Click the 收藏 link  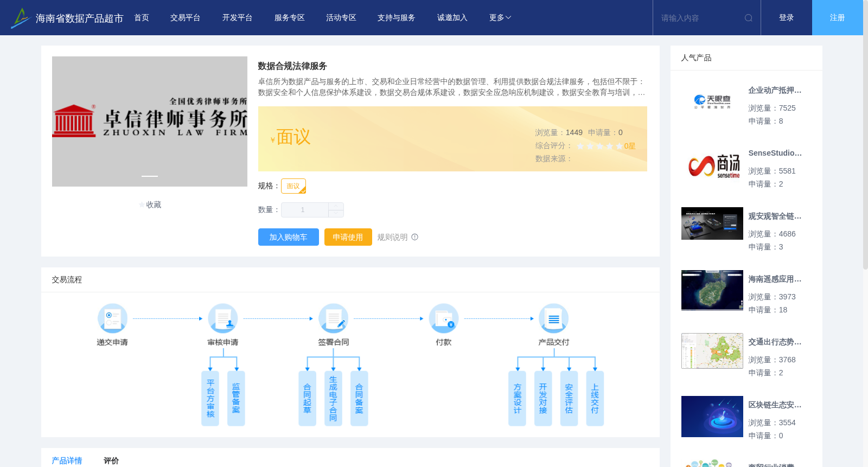click(x=154, y=205)
